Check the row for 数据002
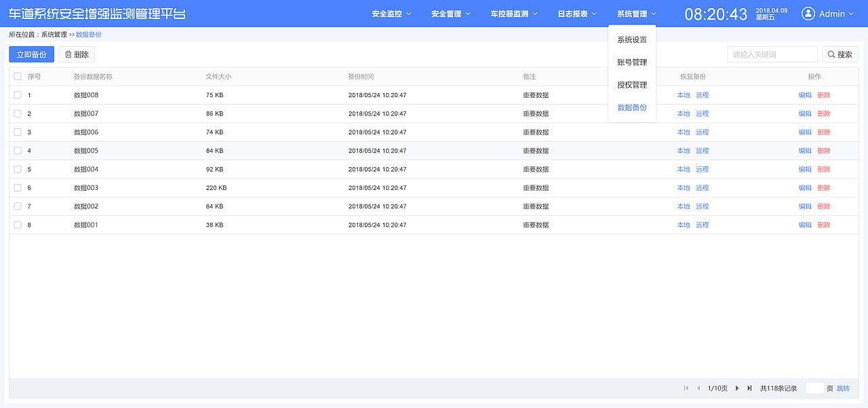Screen dimensions: 868x408 click(18, 206)
